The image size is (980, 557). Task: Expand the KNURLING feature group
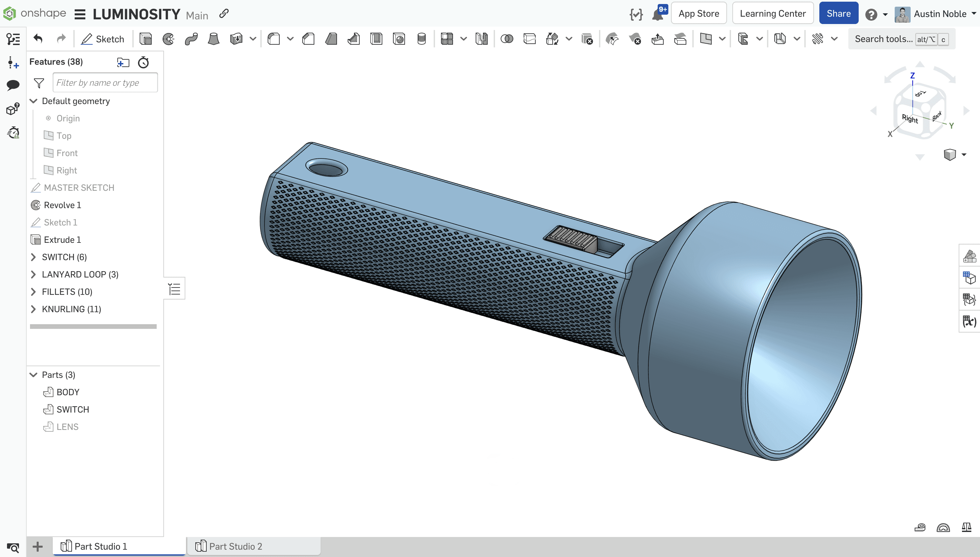point(33,309)
